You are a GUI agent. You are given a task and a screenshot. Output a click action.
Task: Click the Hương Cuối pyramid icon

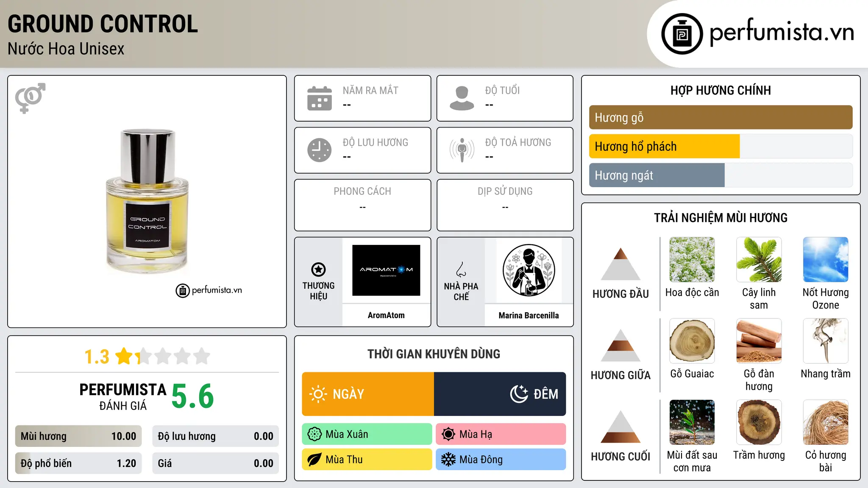coord(620,427)
